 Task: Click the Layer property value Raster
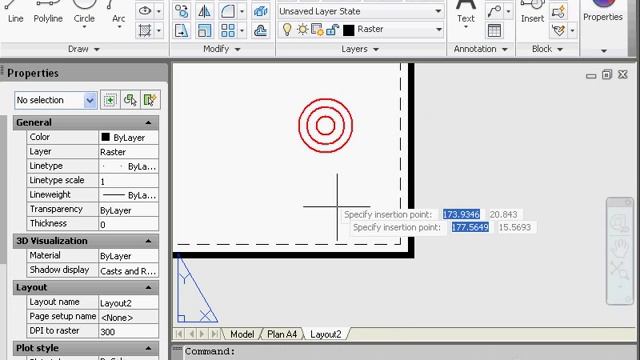(x=129, y=152)
